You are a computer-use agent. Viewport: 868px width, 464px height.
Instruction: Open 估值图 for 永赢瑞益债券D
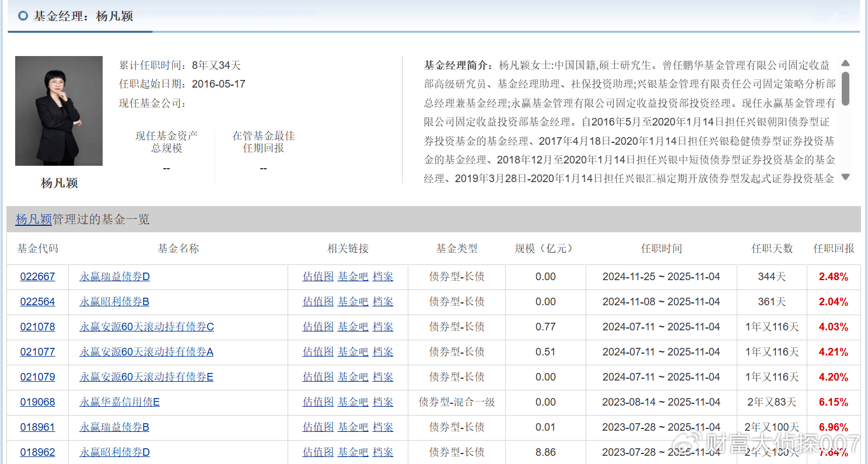[318, 277]
